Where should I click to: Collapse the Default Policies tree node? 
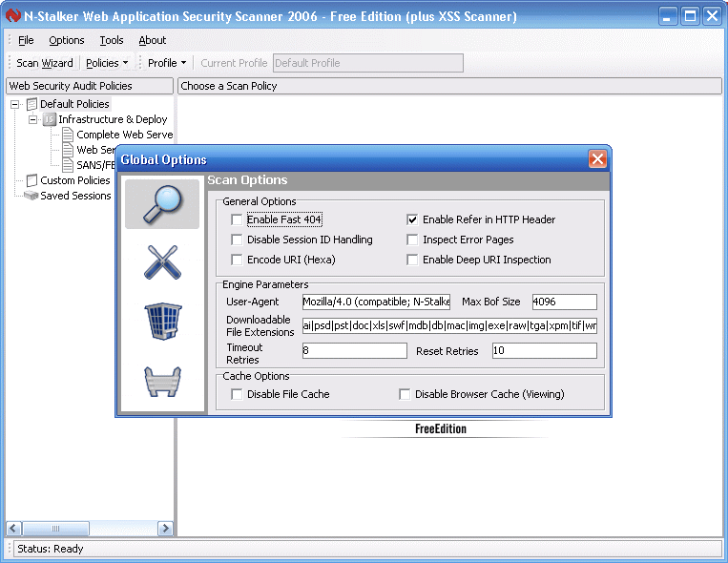point(15,104)
